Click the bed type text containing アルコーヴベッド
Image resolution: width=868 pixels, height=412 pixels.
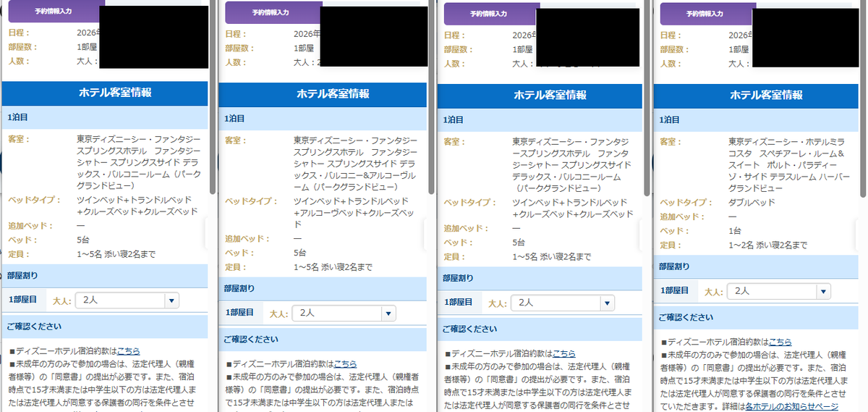coord(354,213)
